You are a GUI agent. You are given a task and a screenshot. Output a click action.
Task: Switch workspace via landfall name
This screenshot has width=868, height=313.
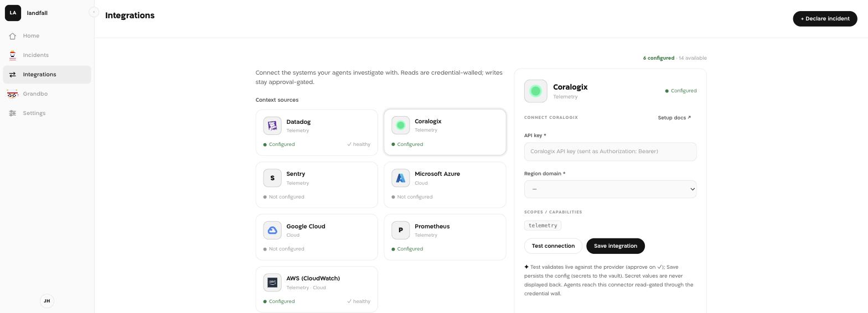point(37,13)
